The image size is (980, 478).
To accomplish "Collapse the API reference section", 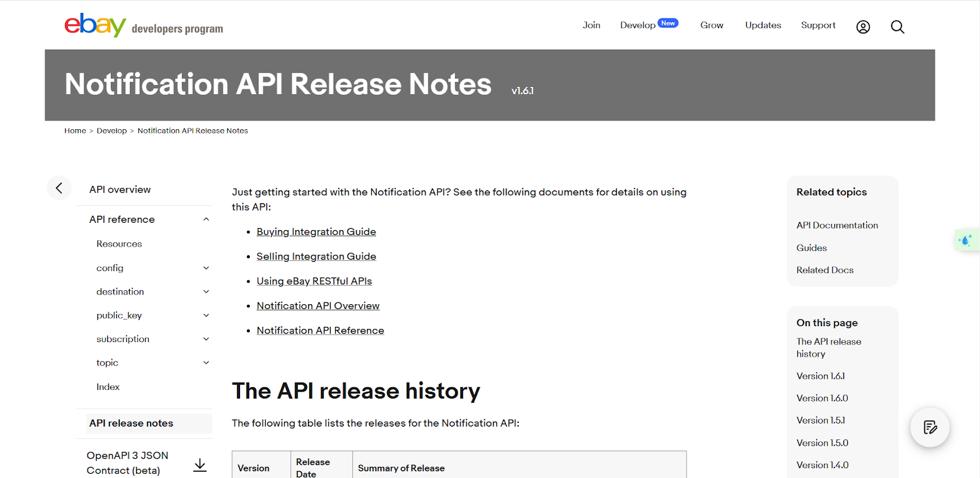I will click(x=206, y=219).
